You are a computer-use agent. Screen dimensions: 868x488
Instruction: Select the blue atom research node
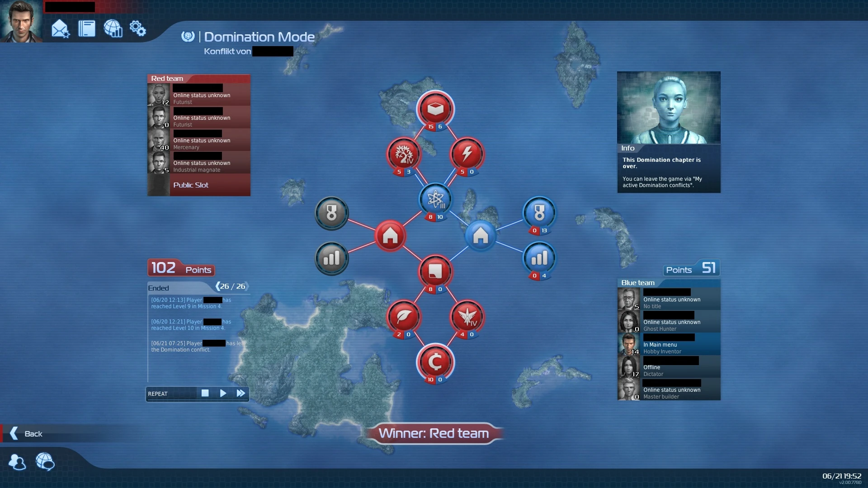(435, 199)
